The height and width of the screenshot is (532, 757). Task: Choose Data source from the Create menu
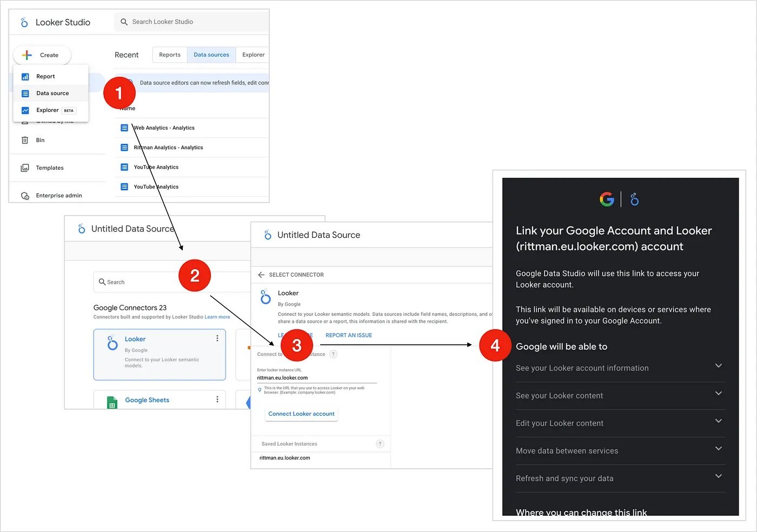52,93
